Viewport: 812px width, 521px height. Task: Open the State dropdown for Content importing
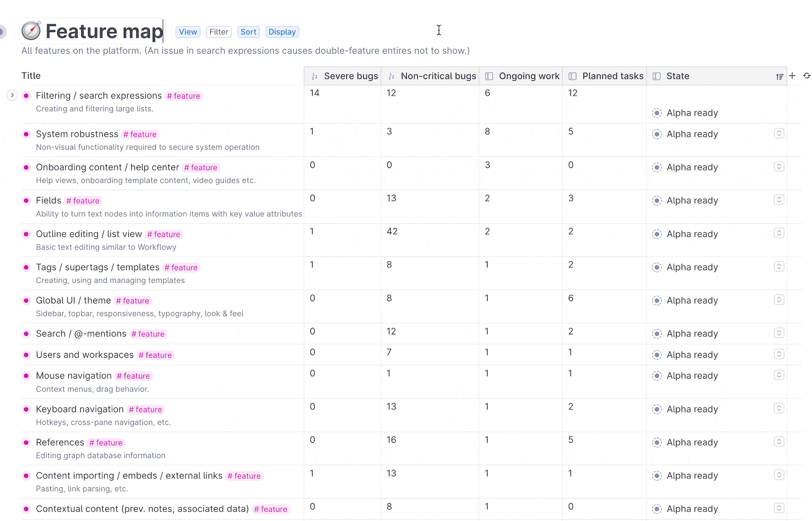[x=779, y=475]
